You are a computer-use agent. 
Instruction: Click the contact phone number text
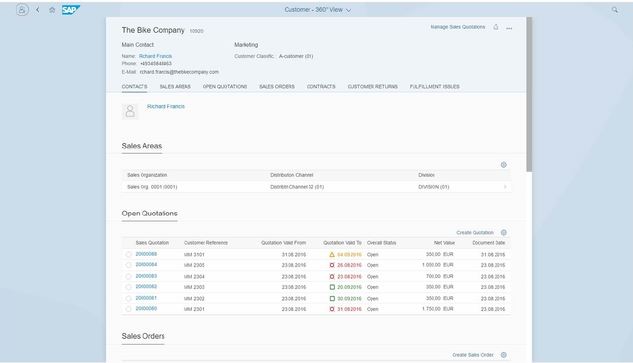(x=156, y=64)
